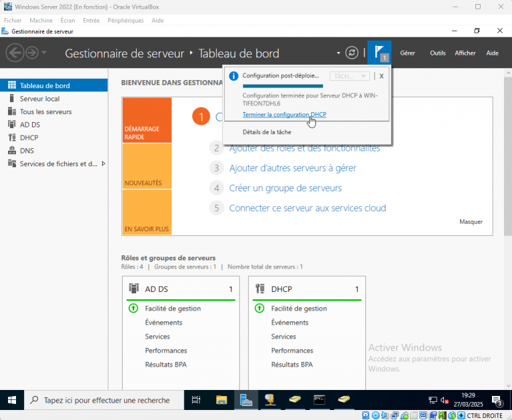Open the Gérer menu
The image size is (512, 420).
(x=407, y=53)
